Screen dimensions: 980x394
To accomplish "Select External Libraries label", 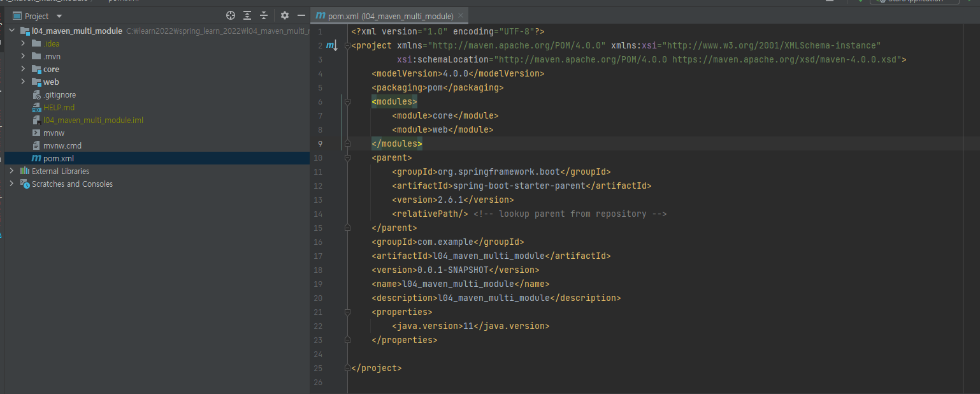I will click(x=61, y=171).
